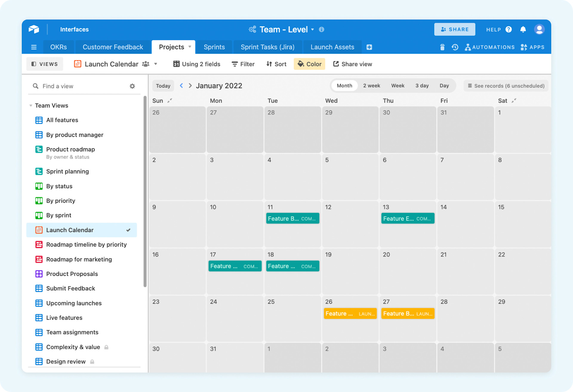Open Automations from the top bar
Screen dimensions: 573x392
[490, 47]
